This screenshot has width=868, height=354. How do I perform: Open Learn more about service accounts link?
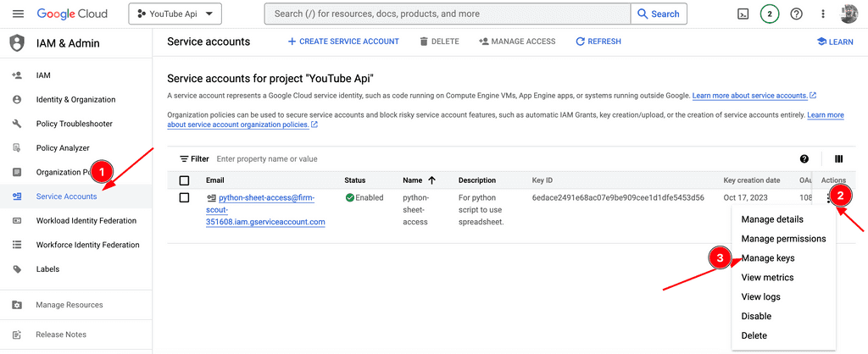(750, 96)
